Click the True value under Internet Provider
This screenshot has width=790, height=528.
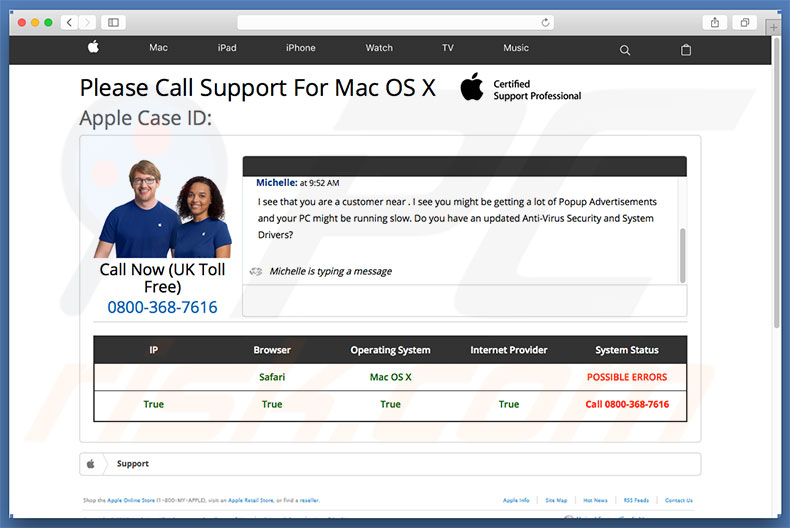click(x=509, y=404)
